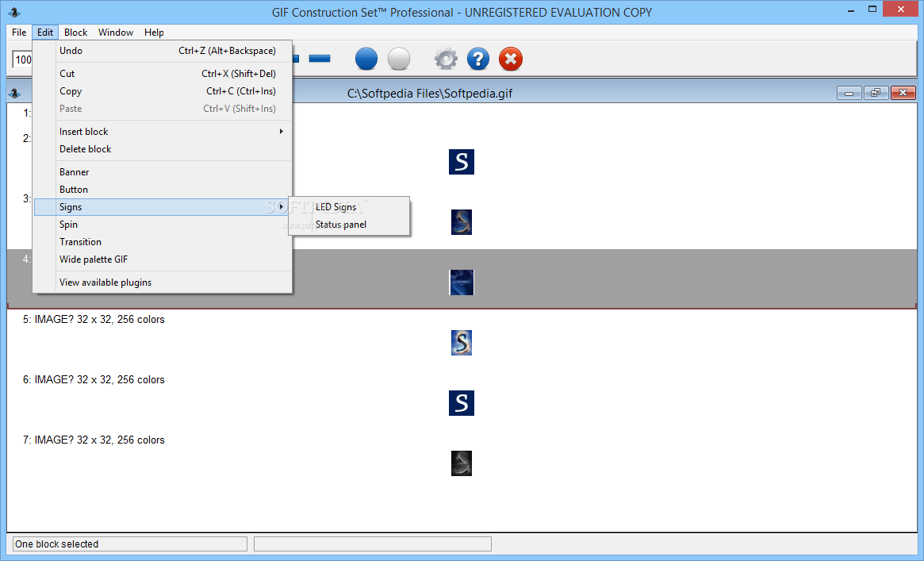
Task: Choose Spin from the Edit menu
Action: click(163, 225)
